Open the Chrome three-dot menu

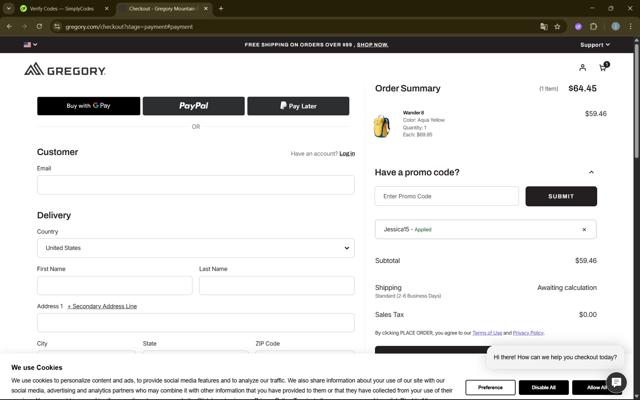click(x=630, y=27)
